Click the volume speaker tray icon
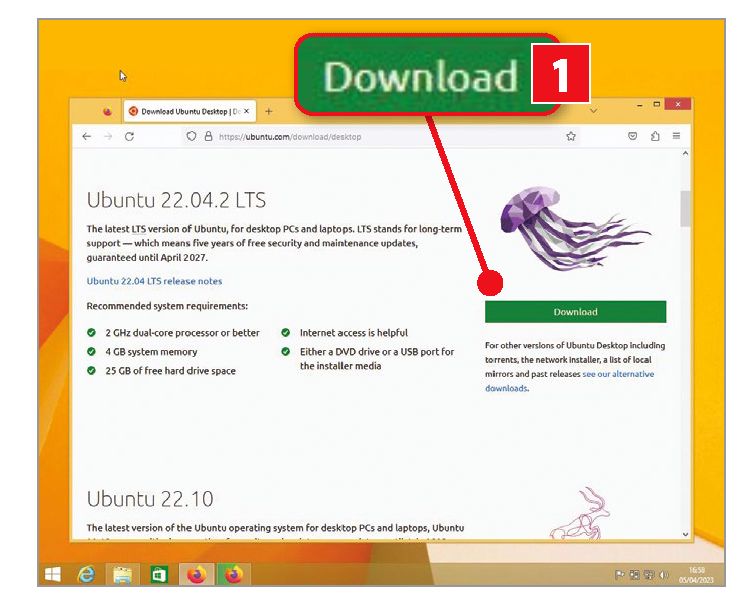Viewport: 740px width, 596px height. click(664, 575)
